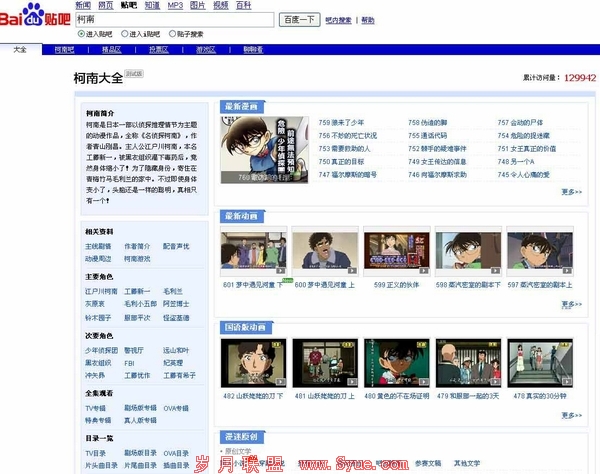Screen dimensions: 600x474
Task: Click play icon on episode 597 thumbnail
Action: pyautogui.click(x=567, y=270)
